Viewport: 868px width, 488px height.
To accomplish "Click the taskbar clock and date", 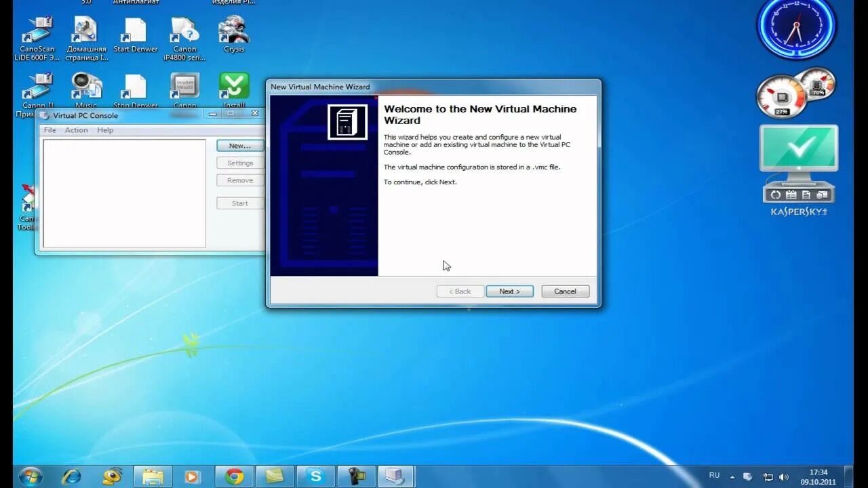I will click(818, 477).
